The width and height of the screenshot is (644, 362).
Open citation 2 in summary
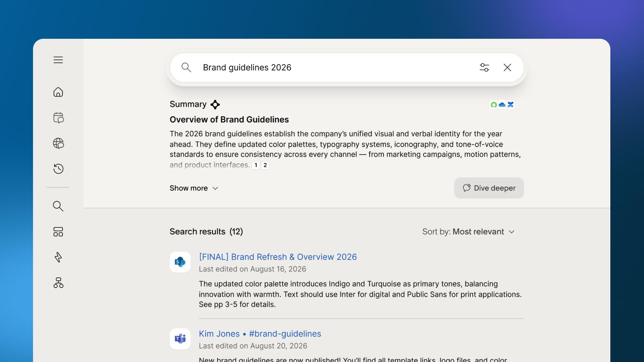coord(265,165)
